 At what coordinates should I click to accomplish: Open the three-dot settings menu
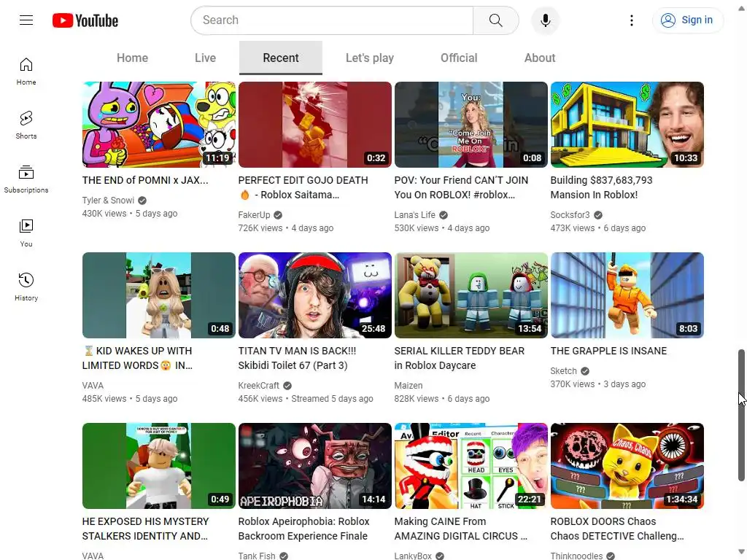631,20
